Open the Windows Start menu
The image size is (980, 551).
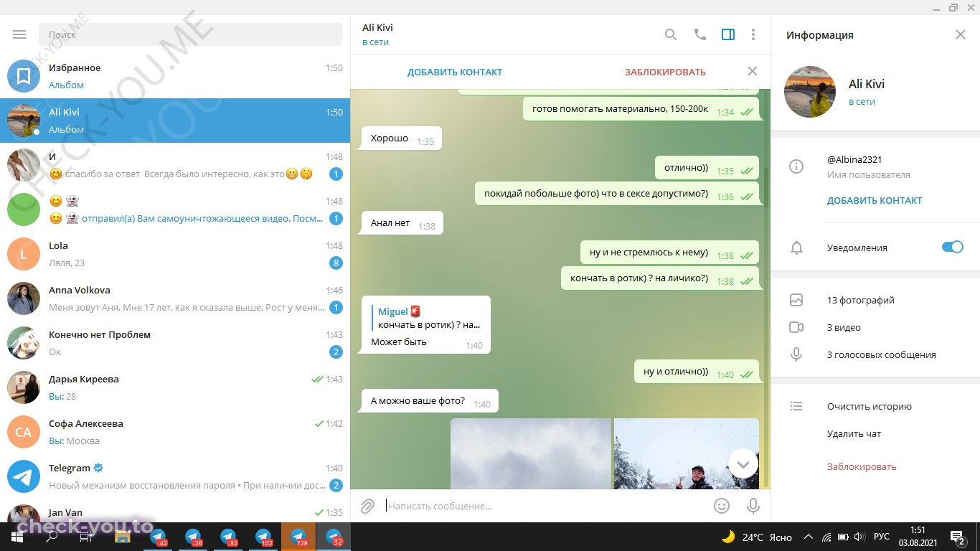point(17,536)
